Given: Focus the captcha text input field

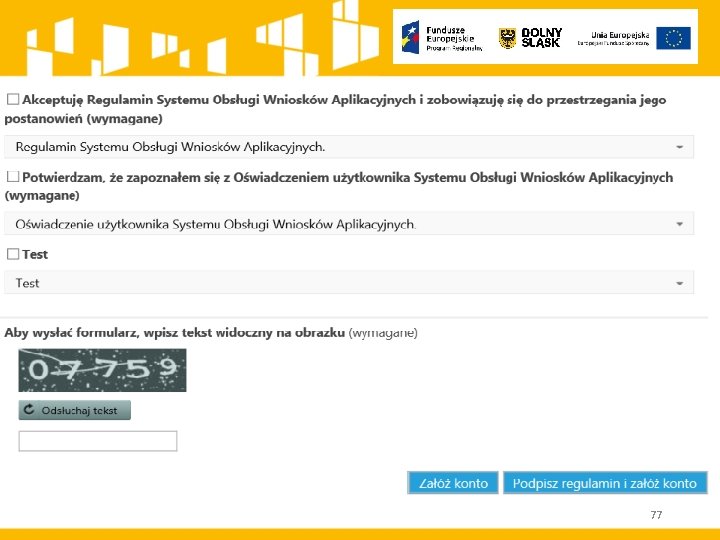Looking at the screenshot, I should click(98, 441).
